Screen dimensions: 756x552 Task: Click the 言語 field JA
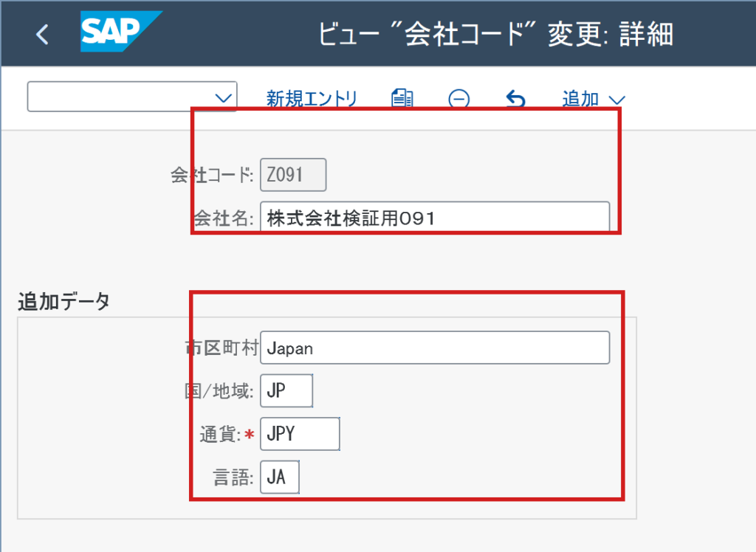[280, 477]
